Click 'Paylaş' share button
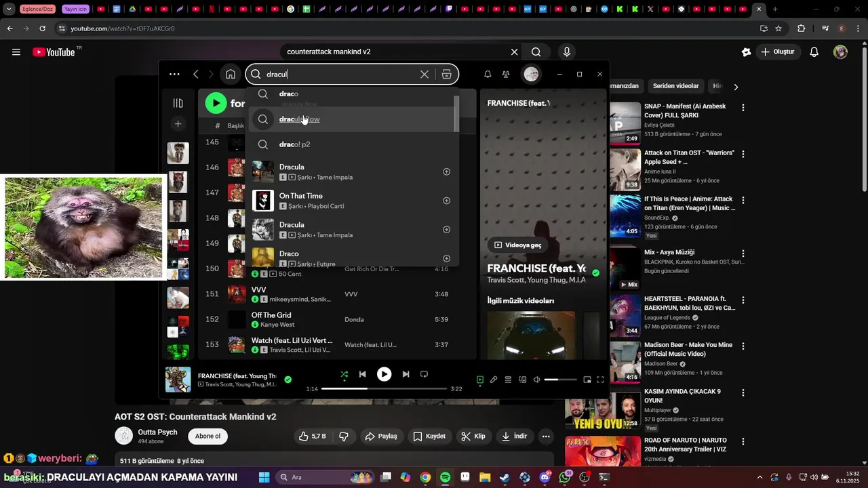Viewport: 868px width, 488px height. tap(382, 436)
